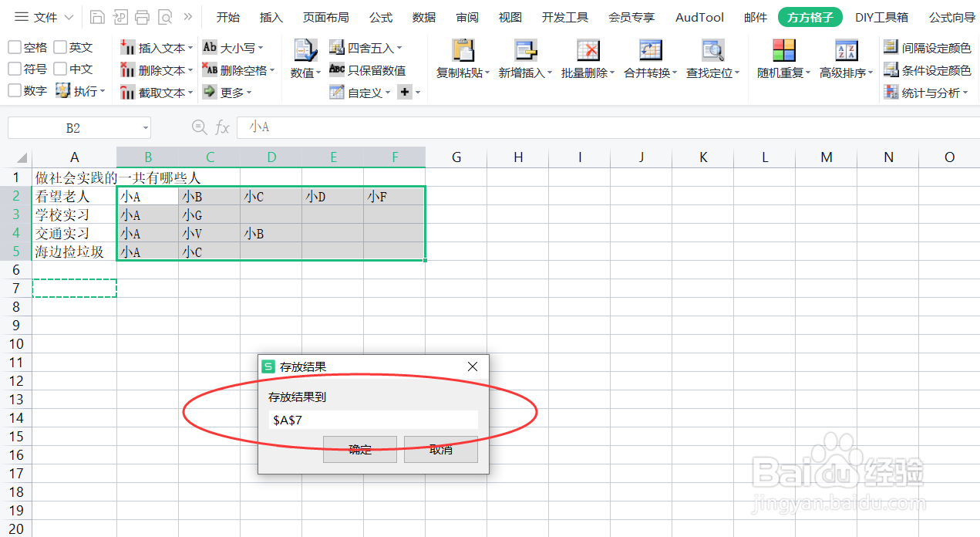Screen dimensions: 980x537
Task: Click the 只保留数值 tool
Action: [367, 70]
